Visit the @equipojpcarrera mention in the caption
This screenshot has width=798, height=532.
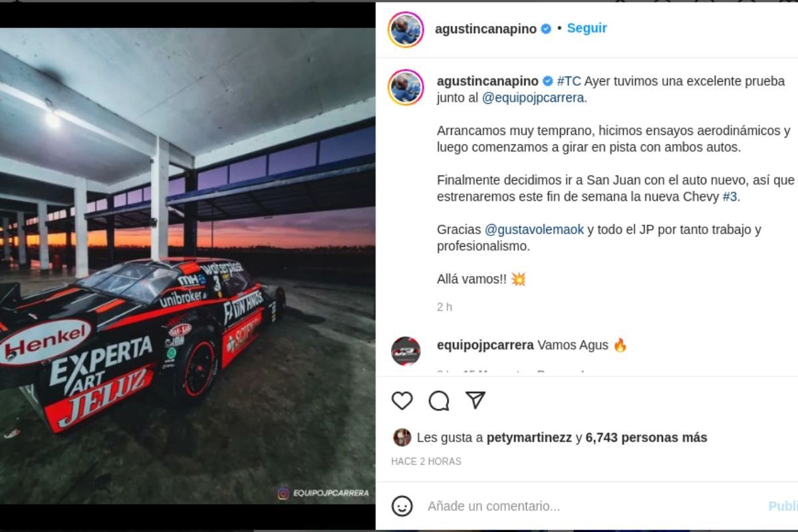533,98
